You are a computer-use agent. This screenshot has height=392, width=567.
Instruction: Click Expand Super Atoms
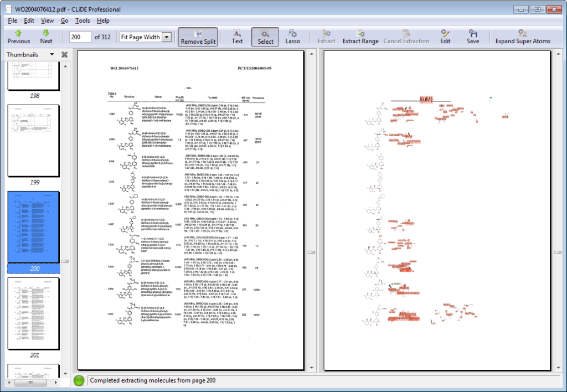coord(523,37)
